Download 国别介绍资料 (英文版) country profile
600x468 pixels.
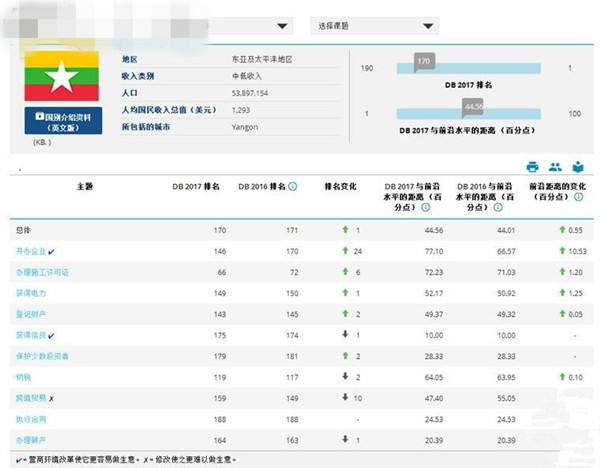pos(63,121)
